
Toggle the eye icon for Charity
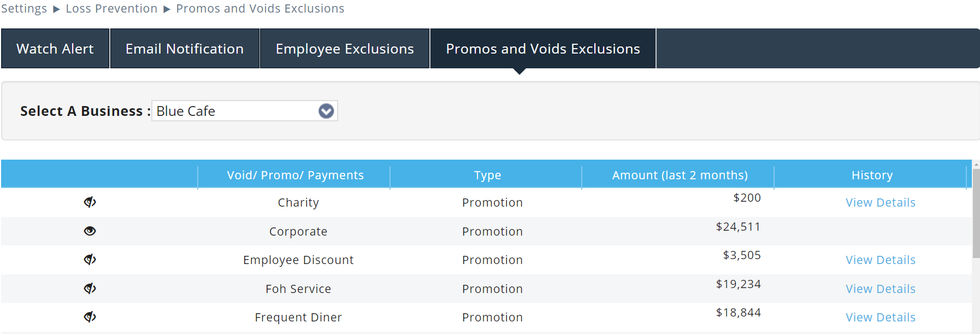90,202
